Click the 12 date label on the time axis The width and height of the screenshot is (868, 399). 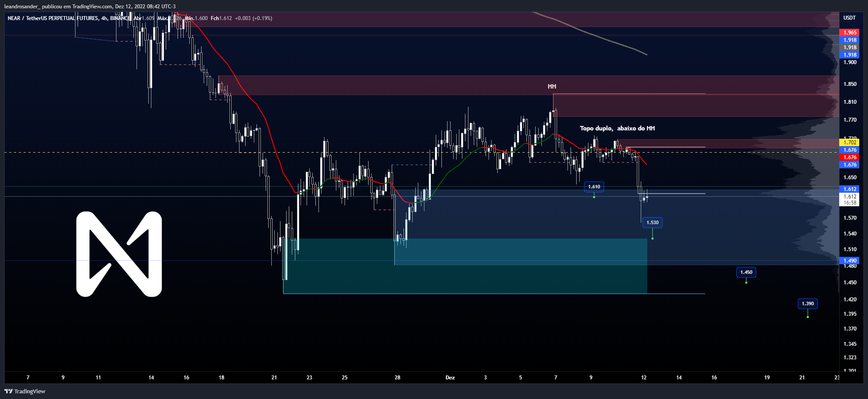(644, 378)
